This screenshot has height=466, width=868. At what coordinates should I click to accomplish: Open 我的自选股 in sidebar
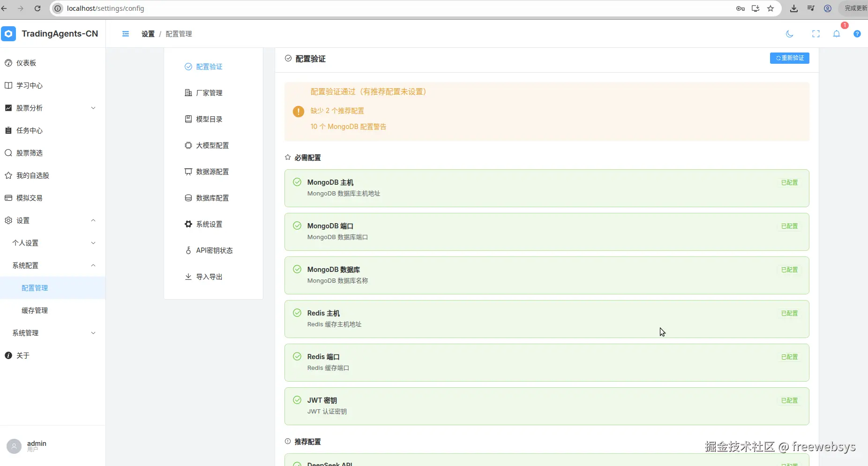pyautogui.click(x=52, y=175)
